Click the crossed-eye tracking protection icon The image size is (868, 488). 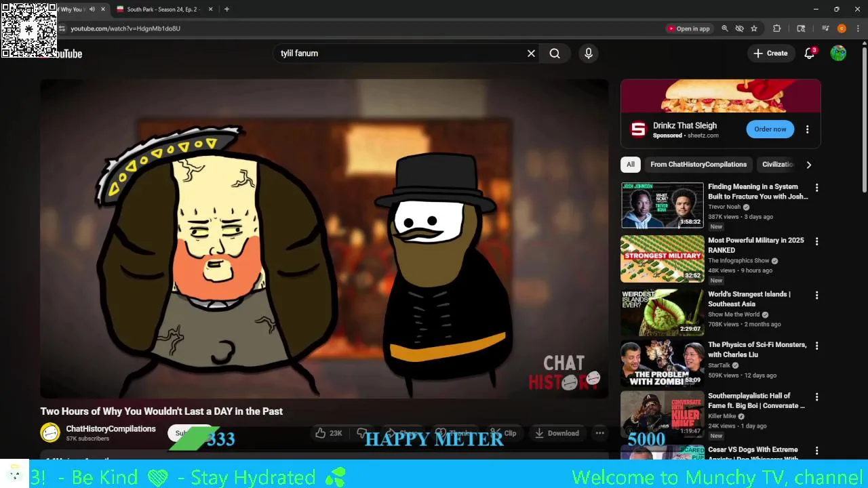click(740, 28)
